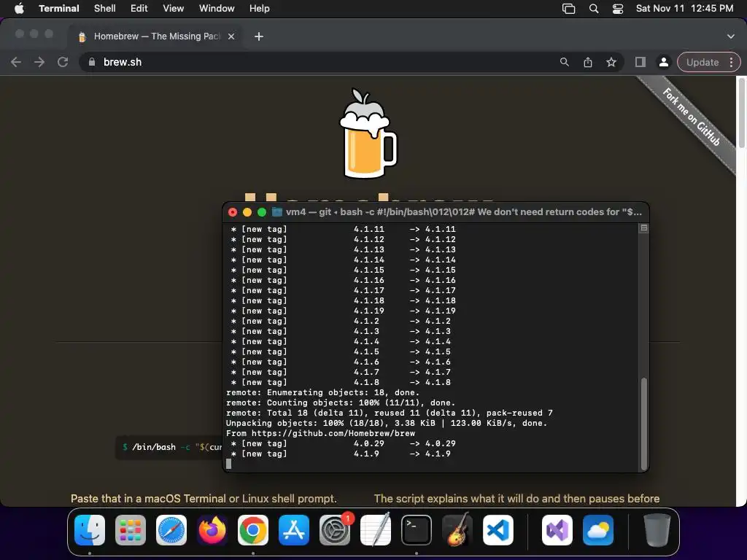Click the Terminal window title bar folder icon
This screenshot has width=747, height=560.
click(x=276, y=212)
